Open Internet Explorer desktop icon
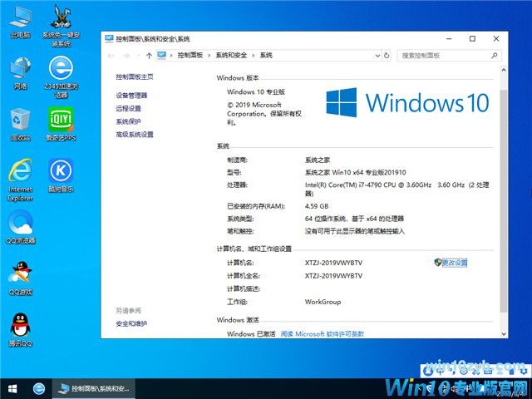 pyautogui.click(x=20, y=180)
